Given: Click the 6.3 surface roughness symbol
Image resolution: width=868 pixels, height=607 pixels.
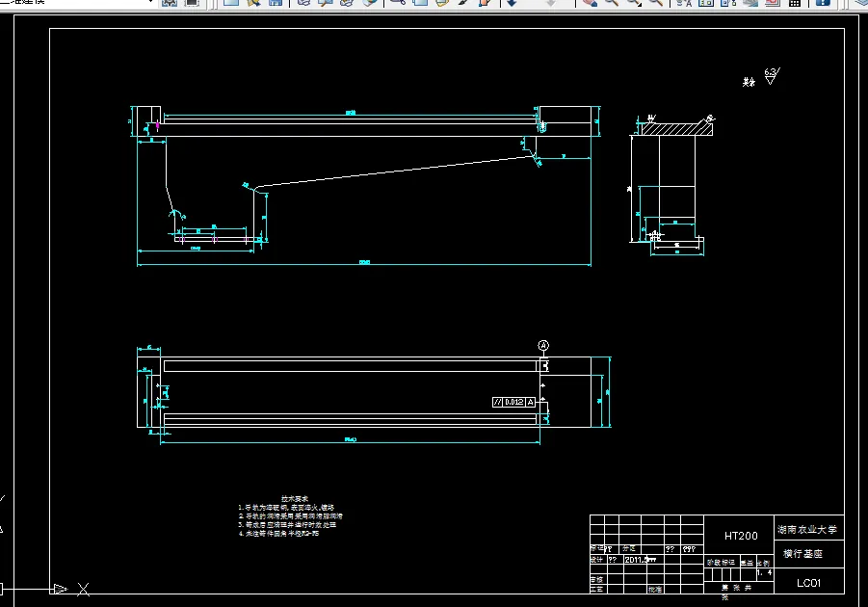Looking at the screenshot, I should point(772,76).
